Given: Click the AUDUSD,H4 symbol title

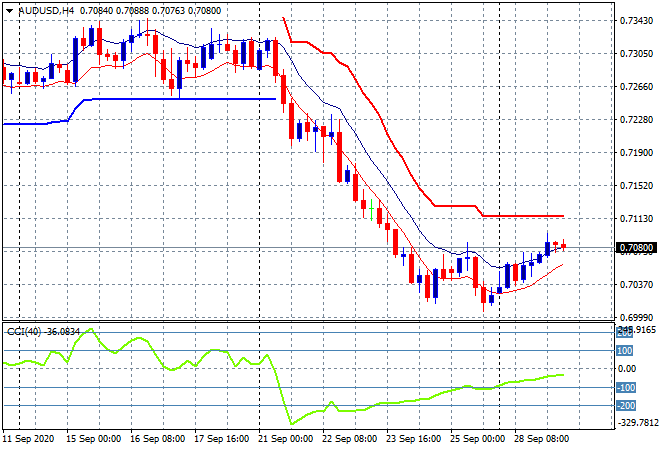Looking at the screenshot, I should (x=40, y=9).
